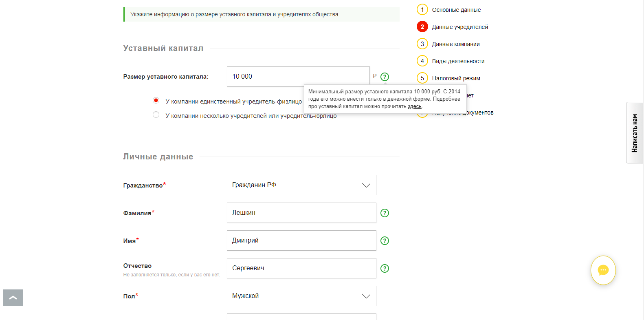This screenshot has height=320, width=644.
Task: Click help icon beside Имя field
Action: pyautogui.click(x=385, y=241)
